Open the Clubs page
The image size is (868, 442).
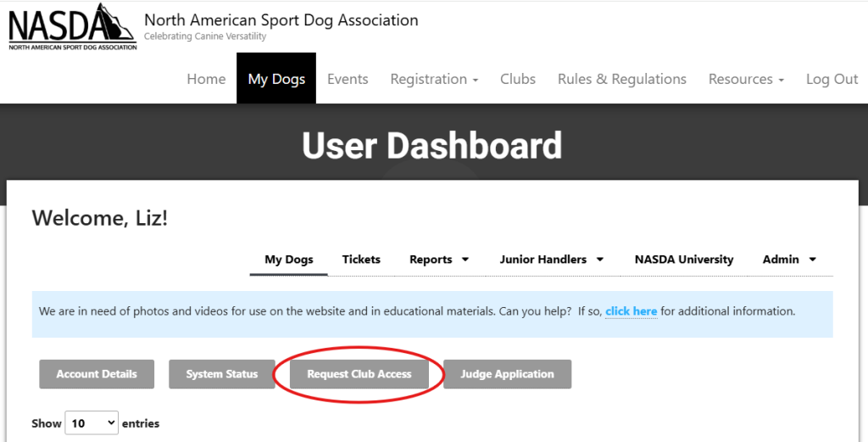[518, 79]
